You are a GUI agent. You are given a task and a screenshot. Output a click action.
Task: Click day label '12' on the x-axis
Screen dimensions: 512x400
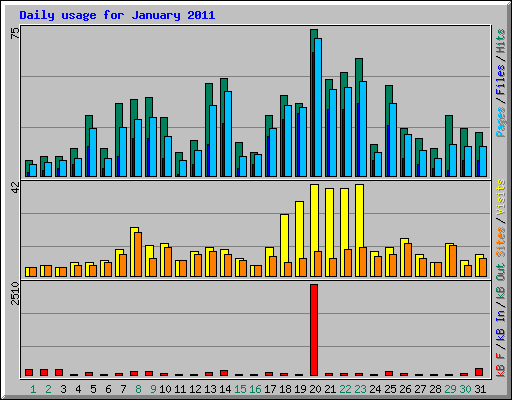[x=195, y=389]
